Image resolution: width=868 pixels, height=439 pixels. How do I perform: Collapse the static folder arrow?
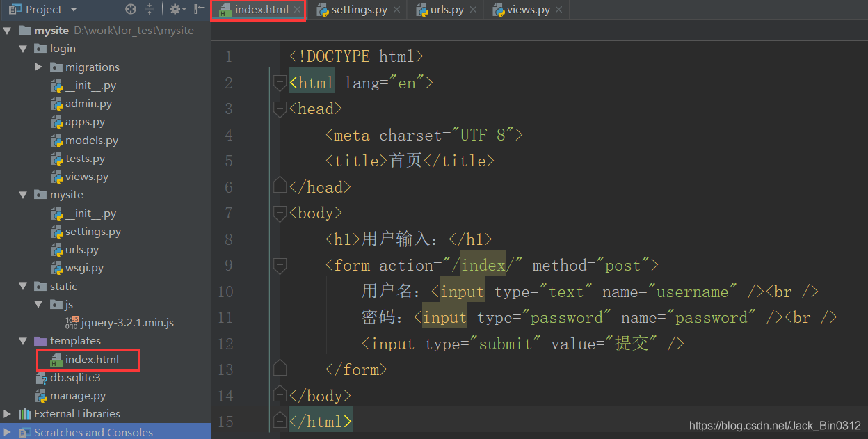(23, 286)
